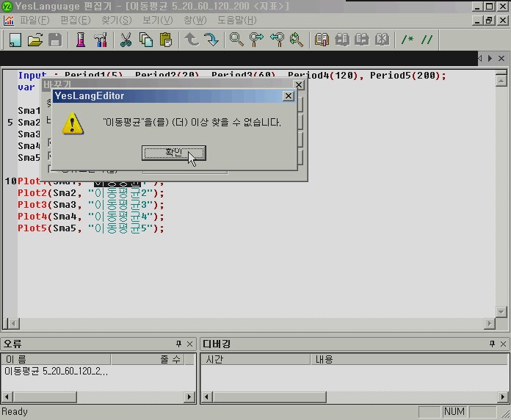Image resolution: width=511 pixels, height=420 pixels.
Task: Click the paste clipboard icon
Action: click(166, 40)
